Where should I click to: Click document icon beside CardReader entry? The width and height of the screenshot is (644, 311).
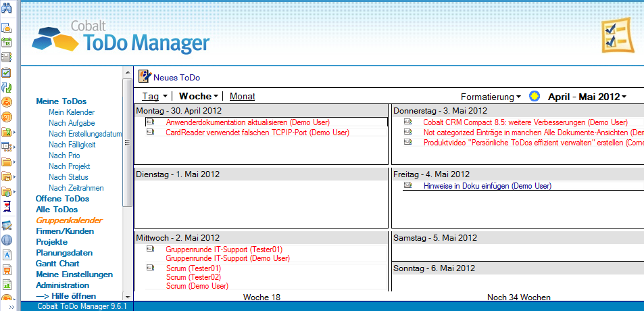[150, 132]
